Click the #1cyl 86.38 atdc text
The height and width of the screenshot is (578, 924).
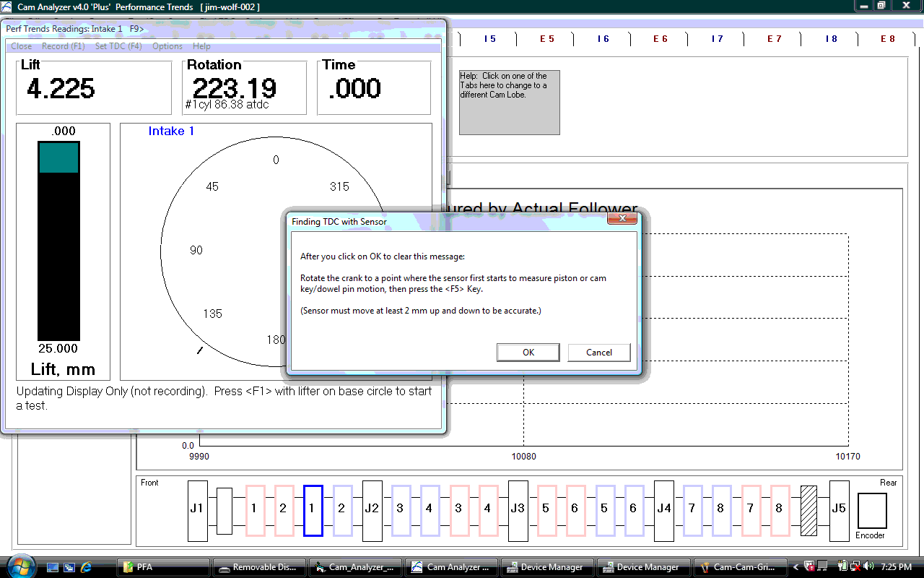pos(227,105)
